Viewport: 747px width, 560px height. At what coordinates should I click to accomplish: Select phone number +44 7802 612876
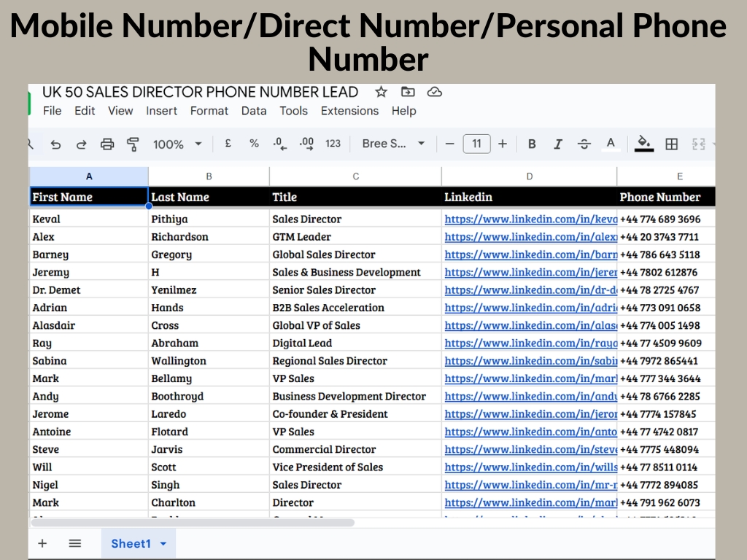(x=666, y=273)
